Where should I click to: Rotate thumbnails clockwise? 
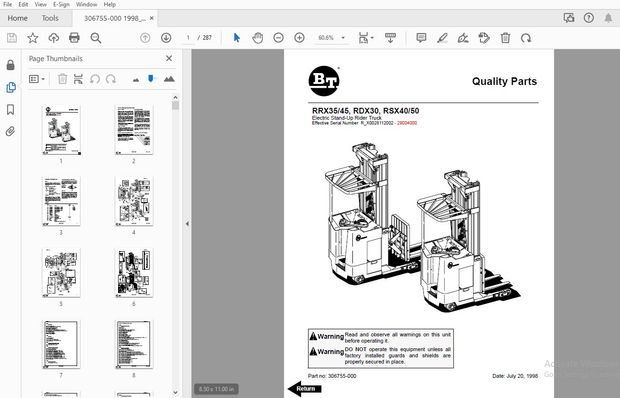click(x=111, y=79)
